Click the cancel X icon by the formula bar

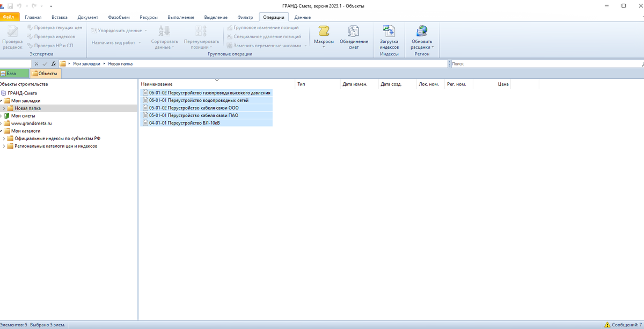[x=36, y=64]
